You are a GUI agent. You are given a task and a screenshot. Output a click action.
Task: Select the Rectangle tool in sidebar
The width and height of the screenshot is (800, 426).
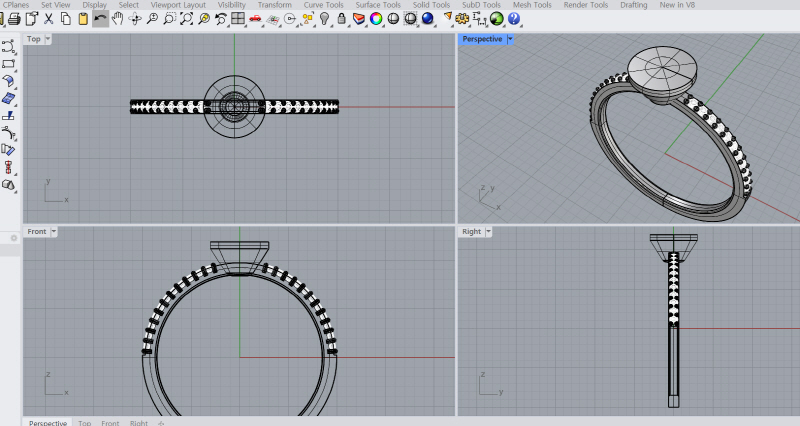coord(8,64)
